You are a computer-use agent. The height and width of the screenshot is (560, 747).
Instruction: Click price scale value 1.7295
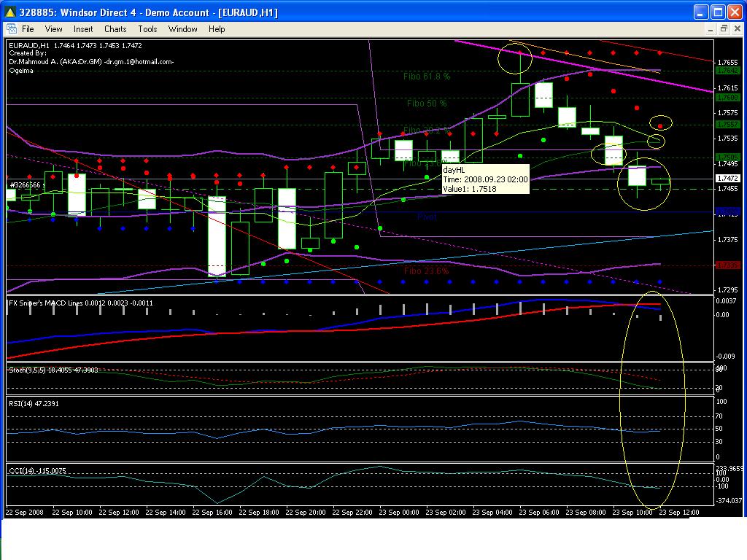coord(727,290)
